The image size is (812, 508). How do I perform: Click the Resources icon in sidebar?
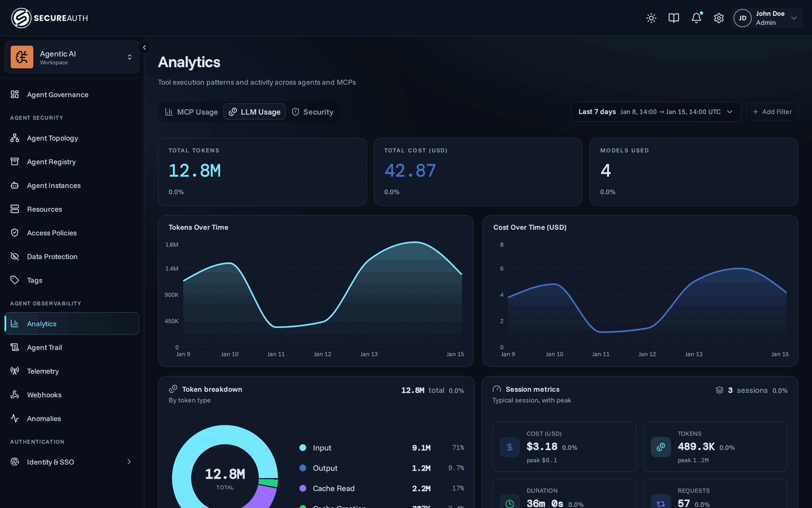(15, 209)
